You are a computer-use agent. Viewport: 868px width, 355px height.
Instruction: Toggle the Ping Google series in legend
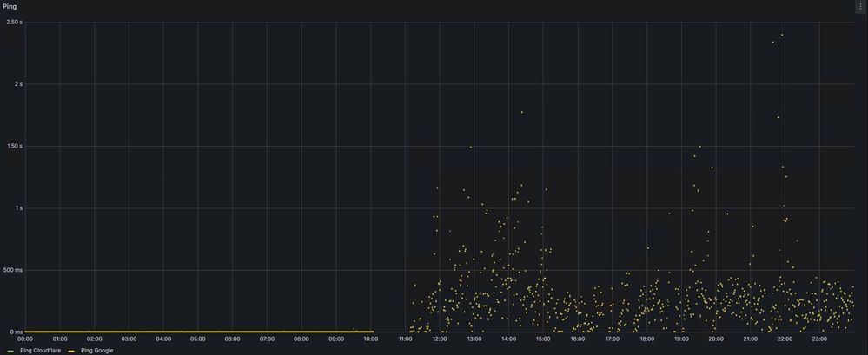pos(96,351)
